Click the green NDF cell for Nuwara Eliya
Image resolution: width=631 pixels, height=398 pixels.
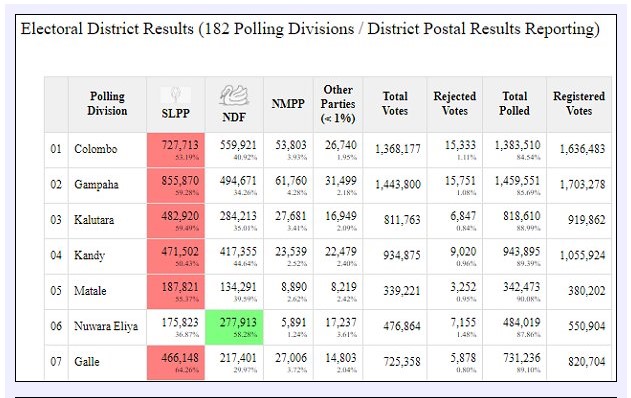click(x=234, y=327)
